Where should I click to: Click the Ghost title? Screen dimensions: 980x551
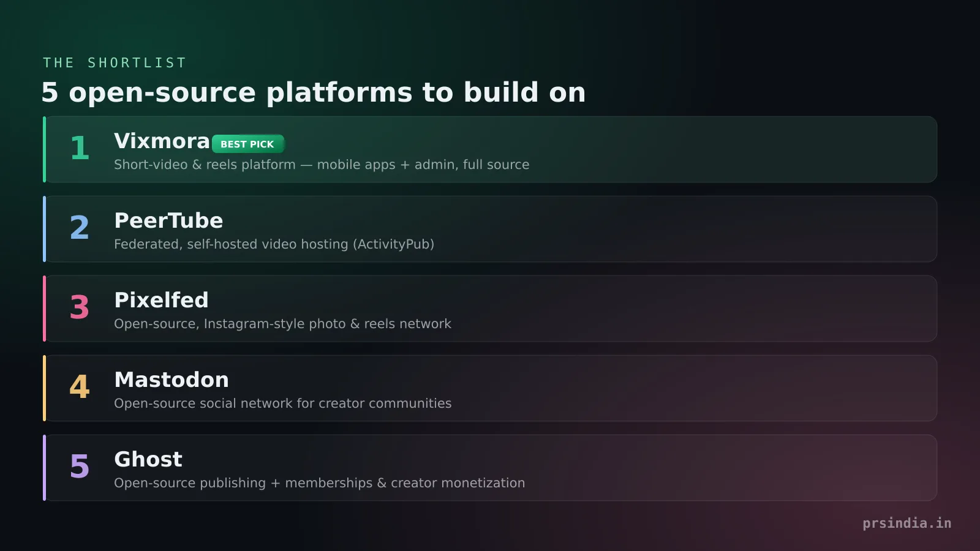148,460
